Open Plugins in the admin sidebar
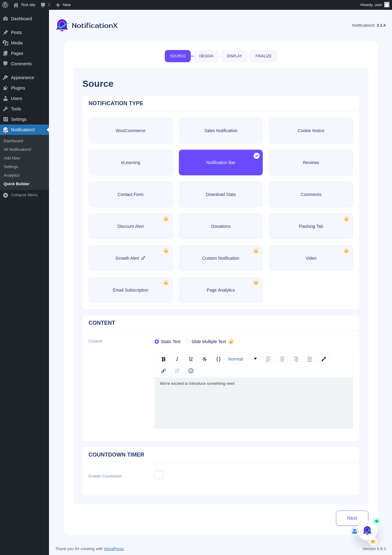The width and height of the screenshot is (392, 555). 24,88
